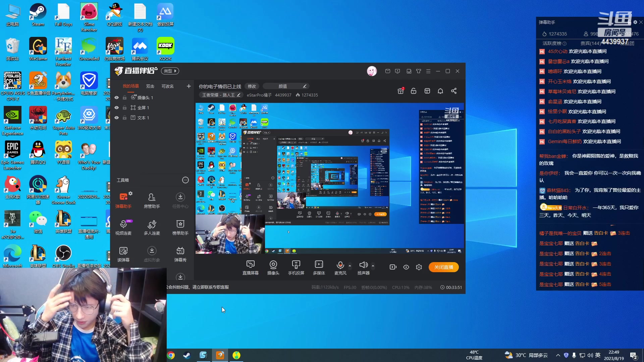Open 弹幕助手 panel settings gear

click(x=635, y=22)
